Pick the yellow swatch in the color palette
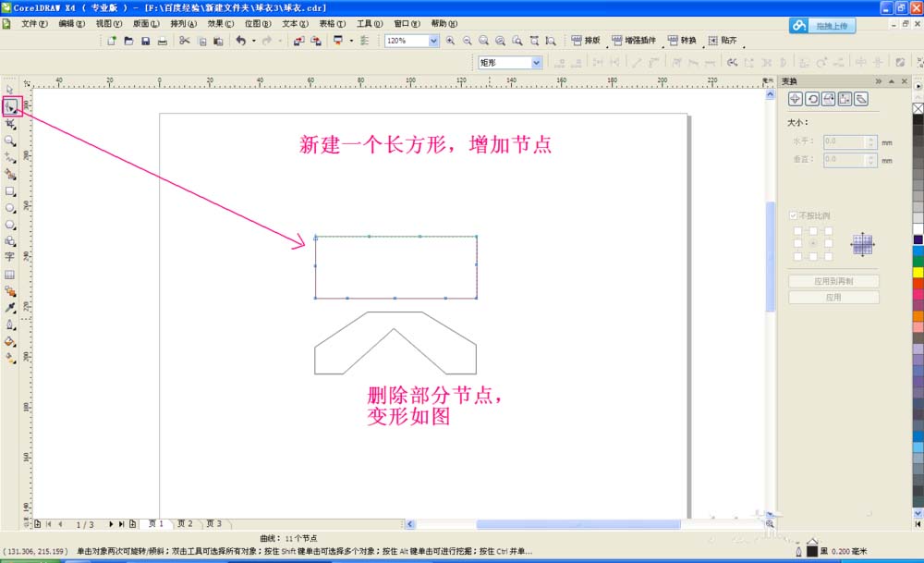This screenshot has height=563, width=924. pos(918,274)
